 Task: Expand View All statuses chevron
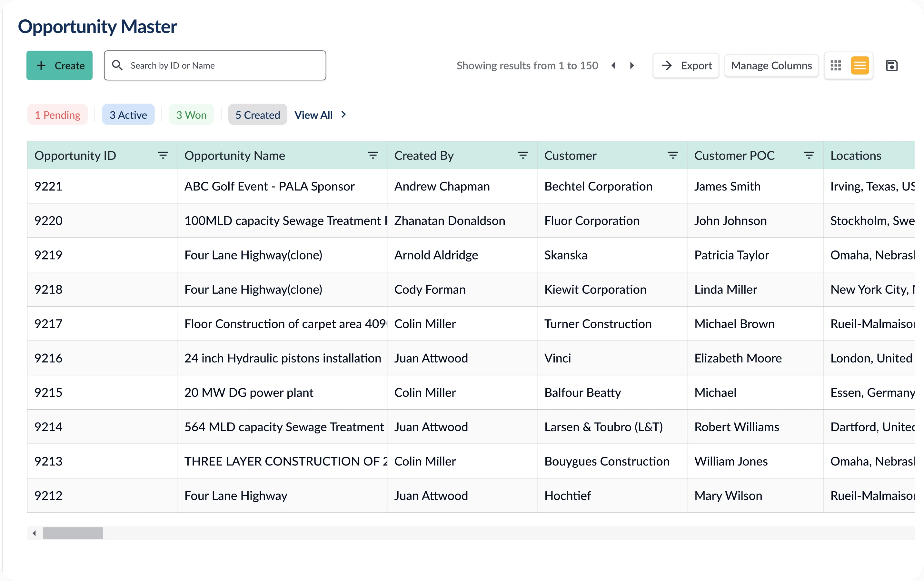[x=343, y=115]
